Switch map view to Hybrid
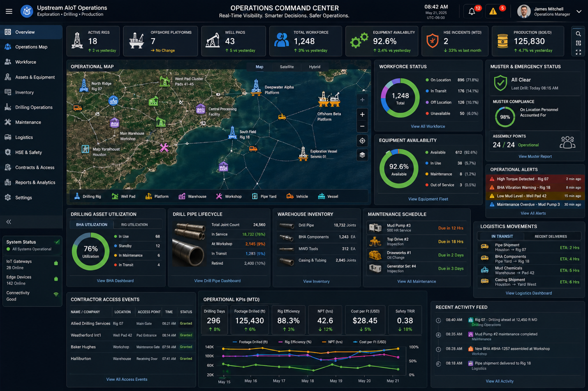Image resolution: width=588 pixels, height=391 pixels. point(315,67)
